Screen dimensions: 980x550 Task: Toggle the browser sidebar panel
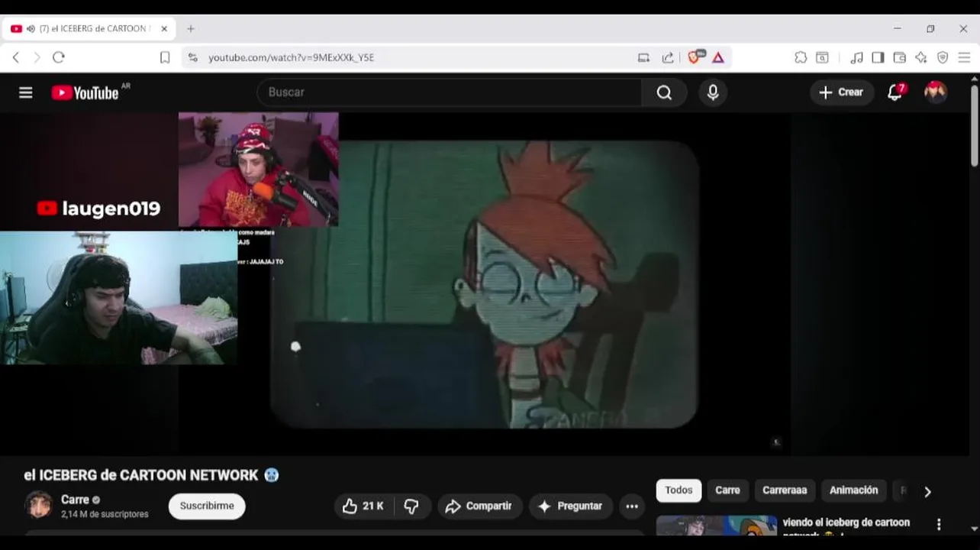point(878,57)
